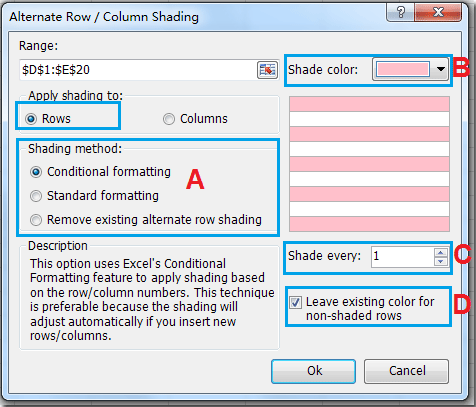Viewport: 476px width, 407px height.
Task: Increase the Shade every value
Action: [x=441, y=252]
